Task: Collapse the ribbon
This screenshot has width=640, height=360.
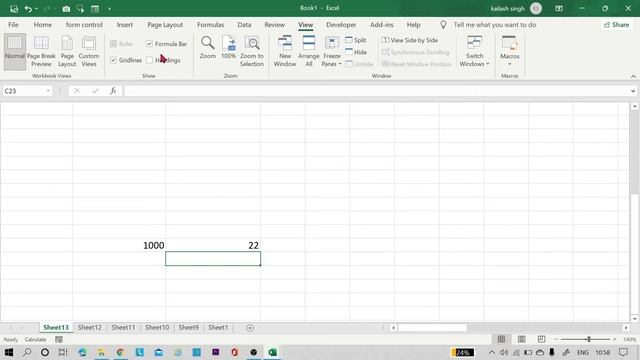Action: 633,76
